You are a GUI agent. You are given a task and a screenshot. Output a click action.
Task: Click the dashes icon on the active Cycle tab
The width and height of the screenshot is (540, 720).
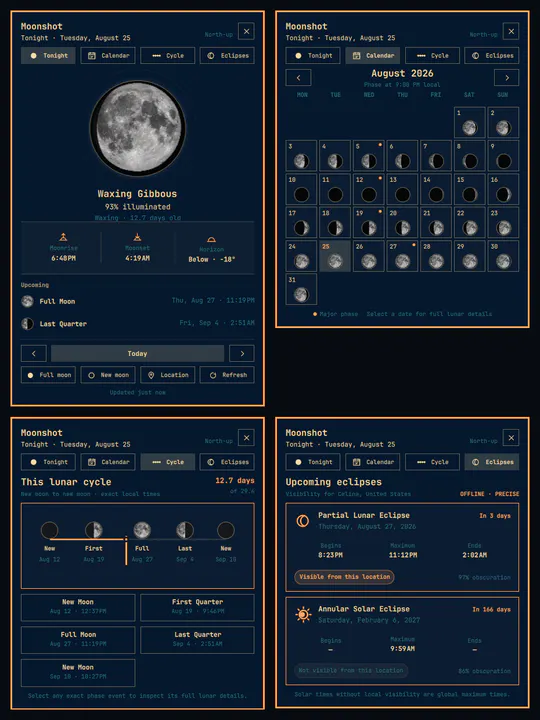pyautogui.click(x=156, y=462)
